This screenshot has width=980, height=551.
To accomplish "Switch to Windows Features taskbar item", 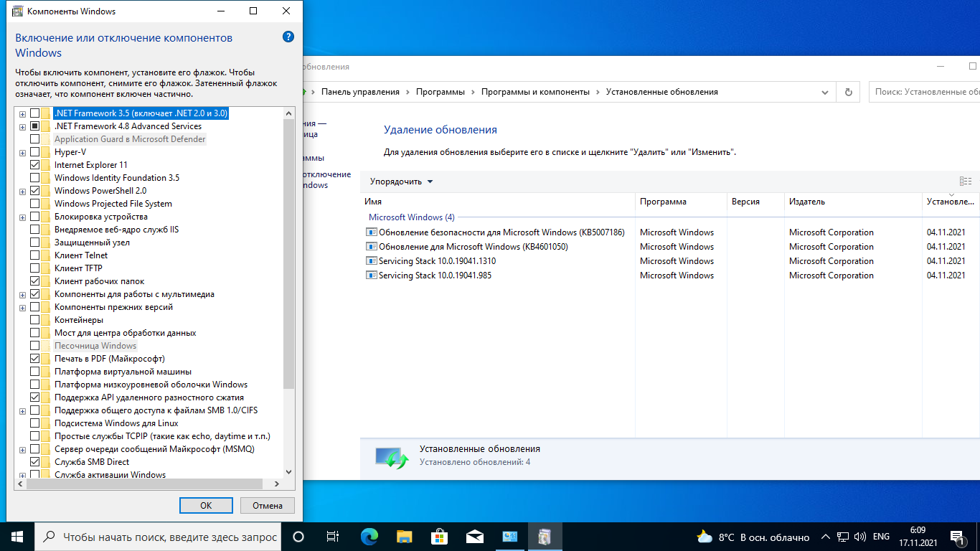I will coord(545,537).
